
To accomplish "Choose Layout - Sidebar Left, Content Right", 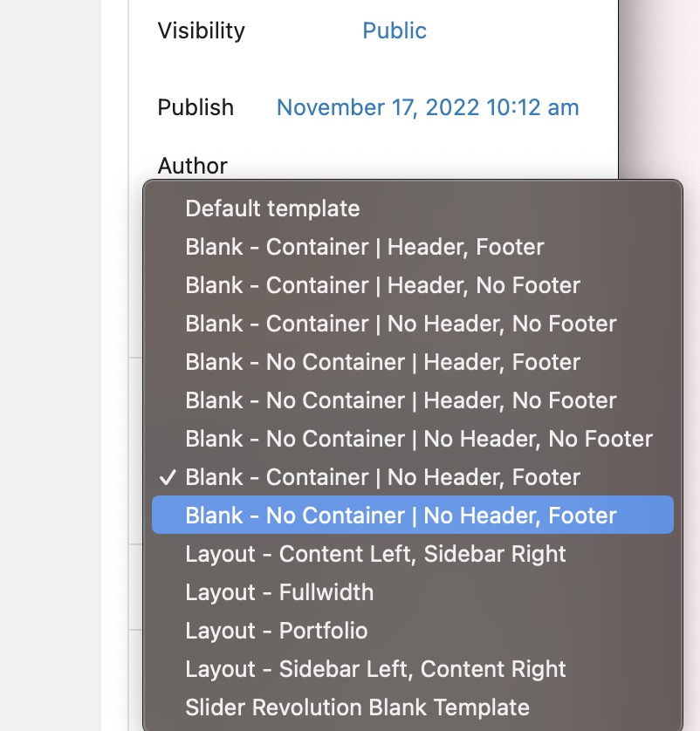I will [375, 669].
